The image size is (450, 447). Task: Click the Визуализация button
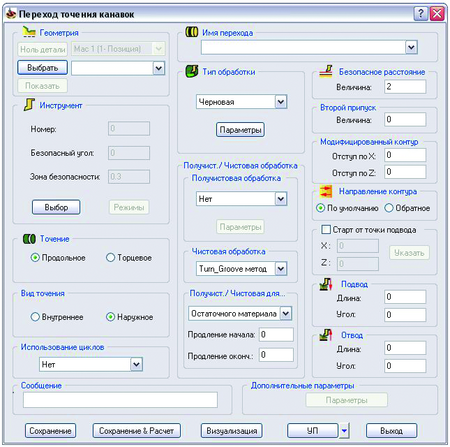(232, 431)
